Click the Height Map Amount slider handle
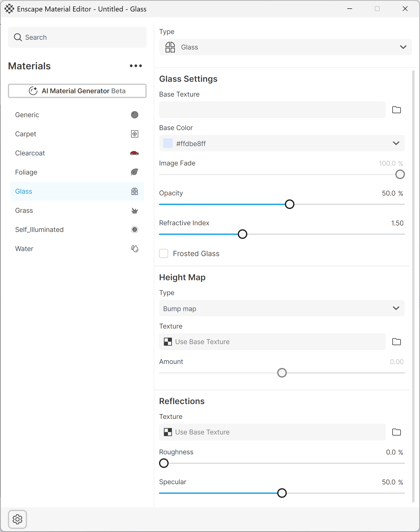Image resolution: width=420 pixels, height=532 pixels. [x=282, y=373]
